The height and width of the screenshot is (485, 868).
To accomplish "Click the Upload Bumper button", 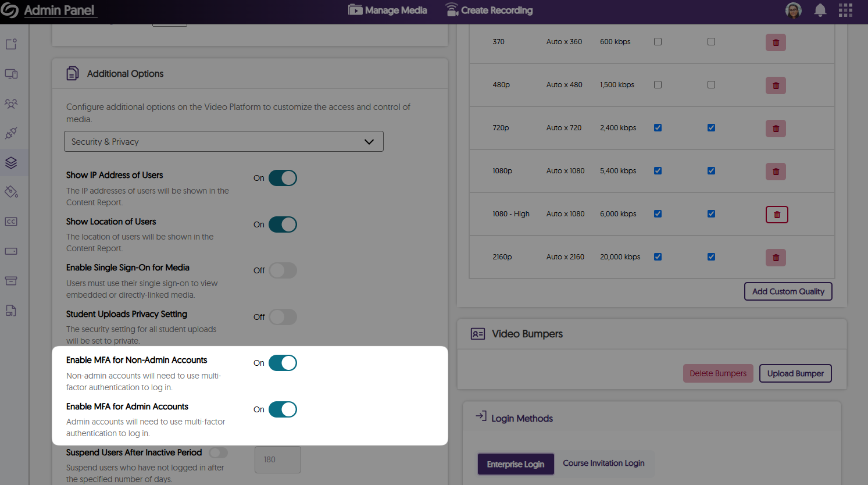I will coord(795,373).
